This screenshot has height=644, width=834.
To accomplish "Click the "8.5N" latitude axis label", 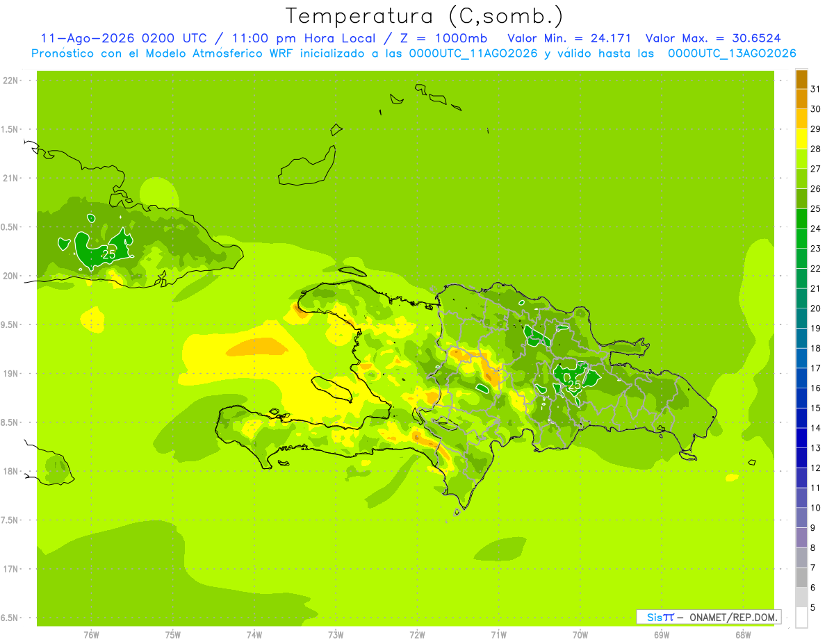I will pyautogui.click(x=10, y=423).
